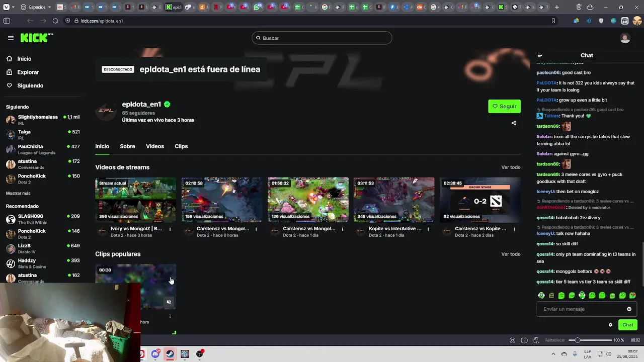Send message with green Chat button

click(x=627, y=325)
